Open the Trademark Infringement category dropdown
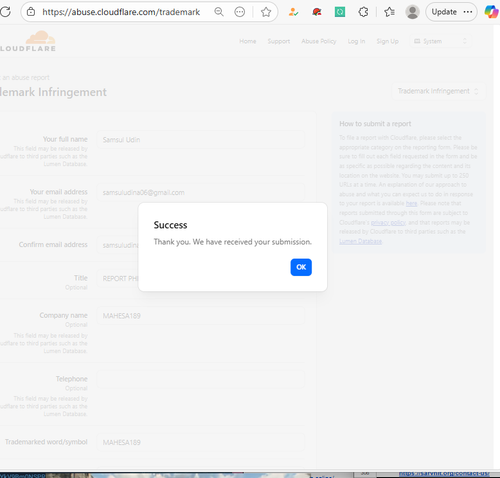Viewport: 500px width, 478px height. point(438,91)
